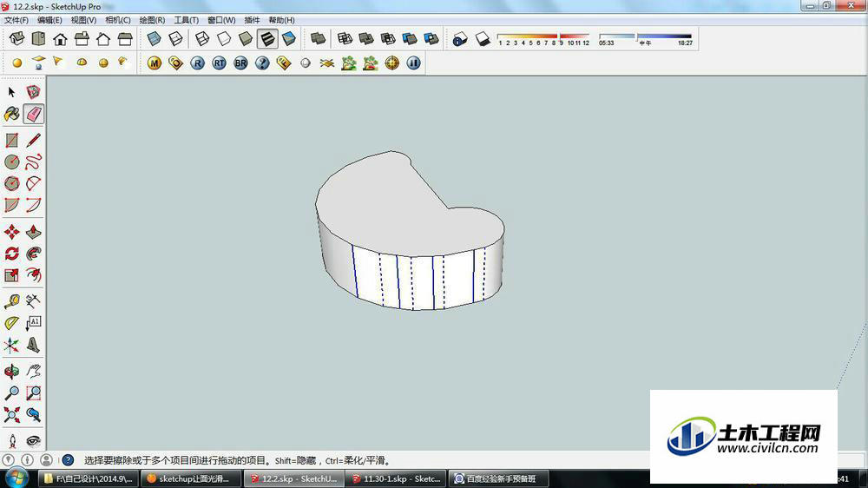This screenshot has height=488, width=868.
Task: Select the Polygon tool
Action: (11, 183)
